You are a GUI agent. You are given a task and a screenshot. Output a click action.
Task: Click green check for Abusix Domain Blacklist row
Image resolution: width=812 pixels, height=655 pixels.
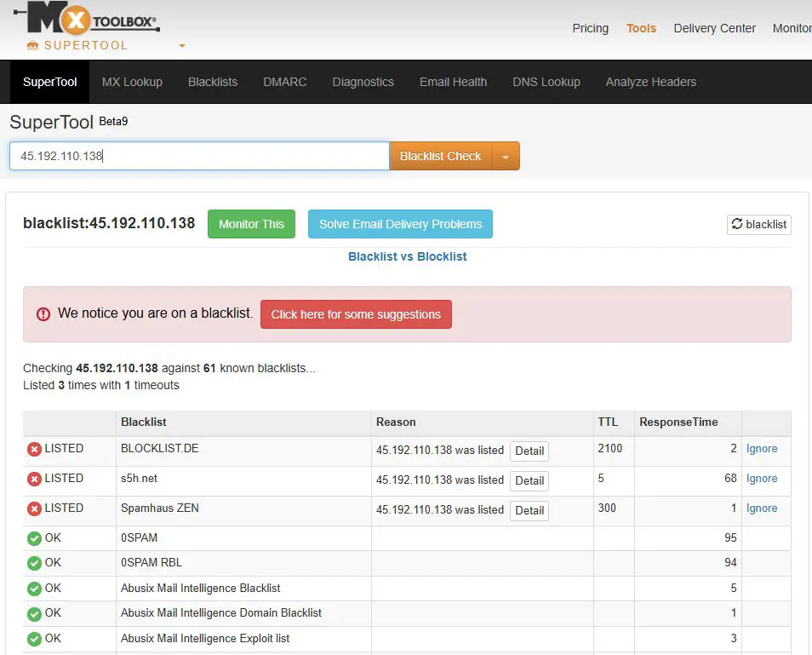click(x=34, y=614)
